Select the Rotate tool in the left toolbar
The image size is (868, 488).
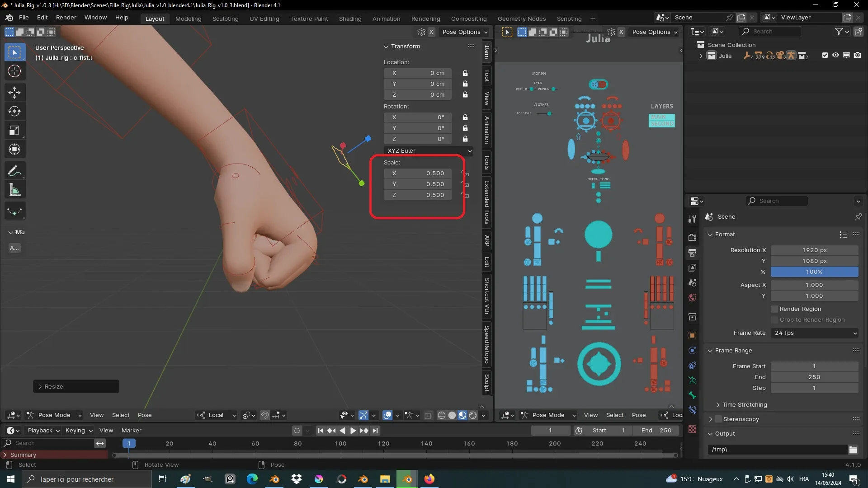click(14, 111)
